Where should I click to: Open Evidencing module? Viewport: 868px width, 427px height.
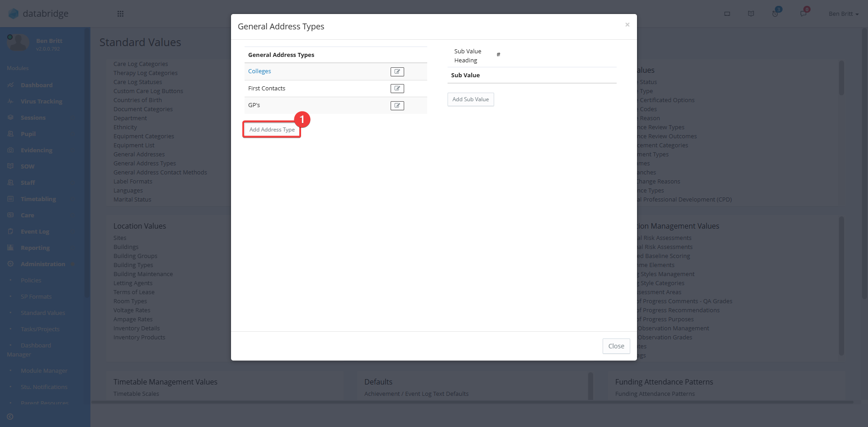coord(36,150)
